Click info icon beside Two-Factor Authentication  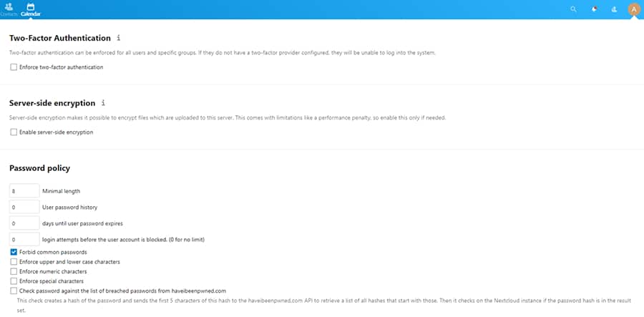tap(118, 38)
